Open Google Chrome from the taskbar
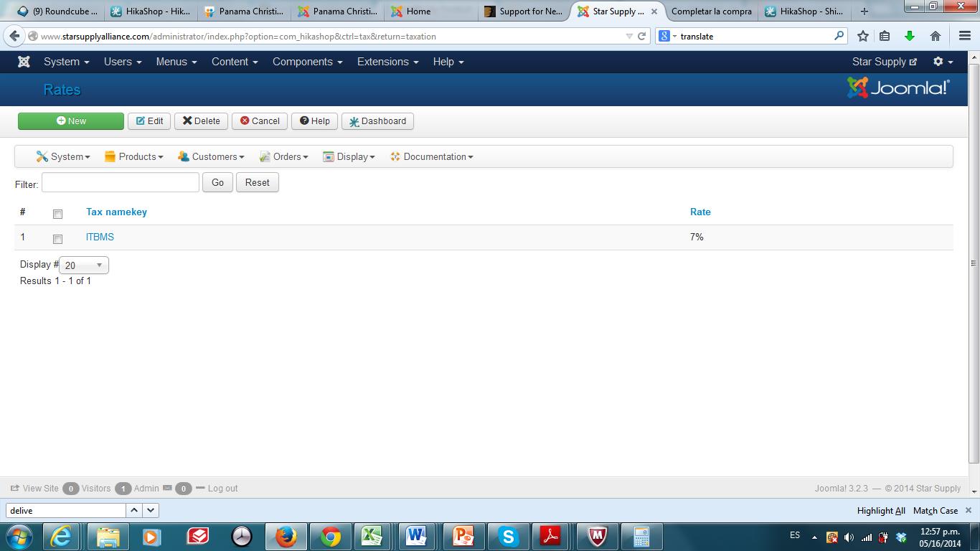Viewport: 980px width, 551px height. 331,536
